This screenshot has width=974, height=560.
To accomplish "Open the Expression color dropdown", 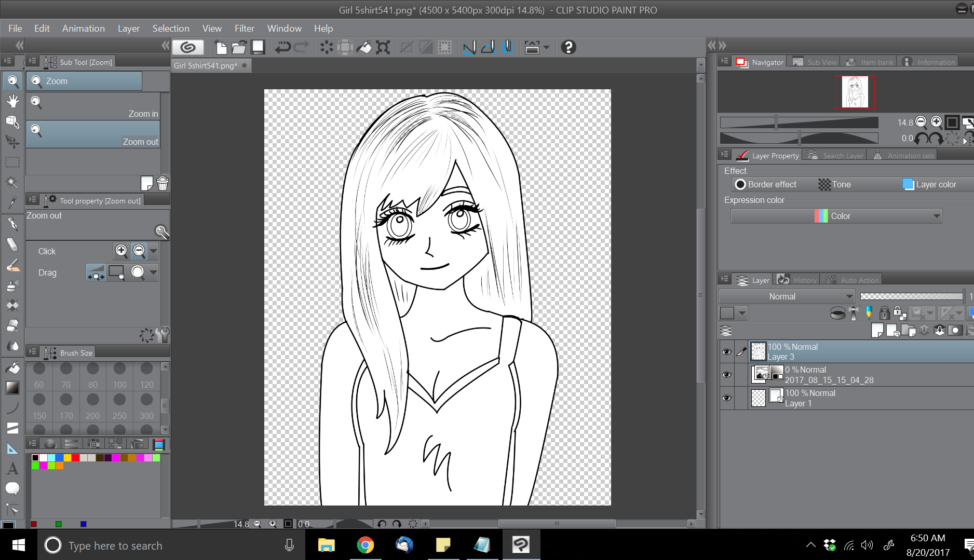I will pos(836,216).
